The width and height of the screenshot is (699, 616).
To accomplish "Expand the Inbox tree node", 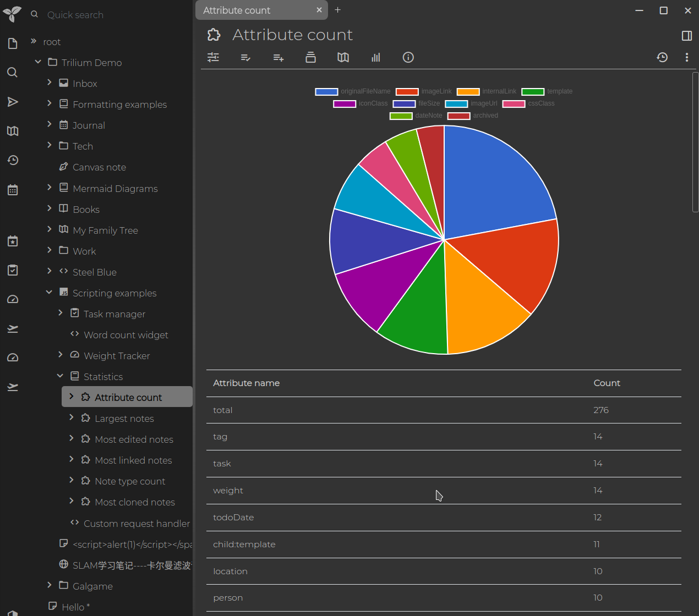I will (49, 82).
